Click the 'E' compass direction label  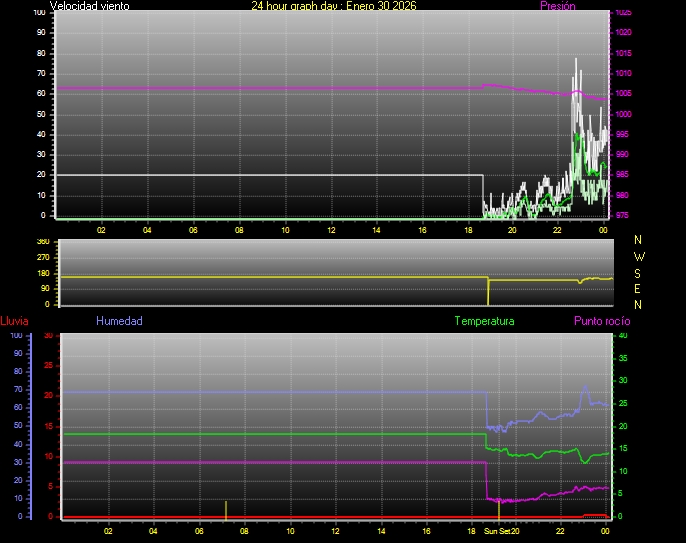pos(639,288)
